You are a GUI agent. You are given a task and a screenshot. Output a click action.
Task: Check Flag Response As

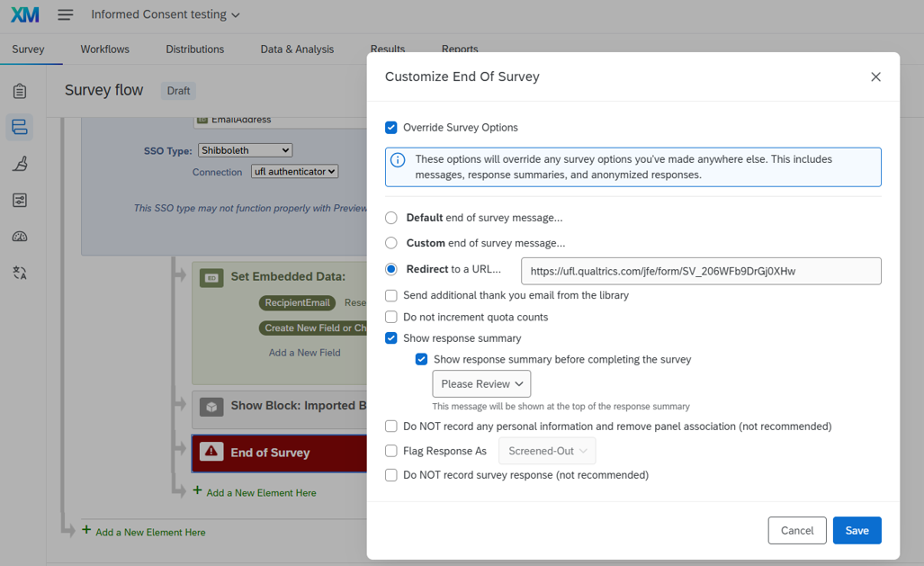(391, 451)
